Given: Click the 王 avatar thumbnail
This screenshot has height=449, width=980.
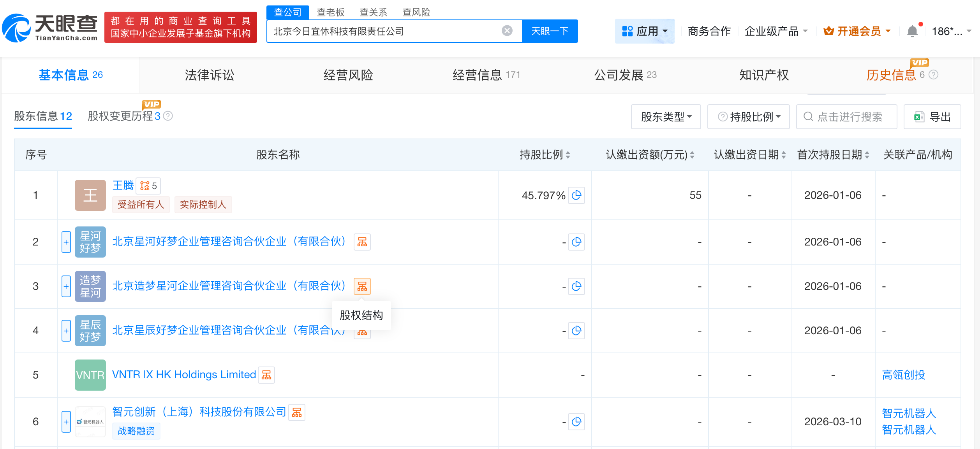Looking at the screenshot, I should click(90, 195).
